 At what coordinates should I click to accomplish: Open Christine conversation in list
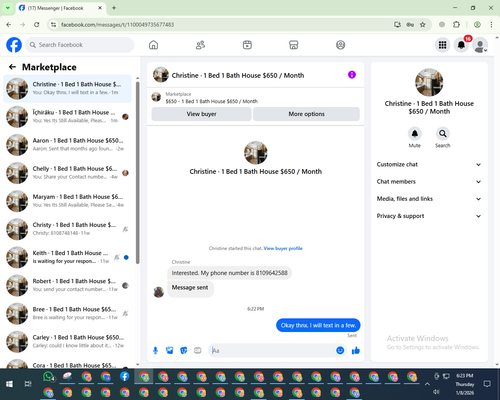point(67,88)
